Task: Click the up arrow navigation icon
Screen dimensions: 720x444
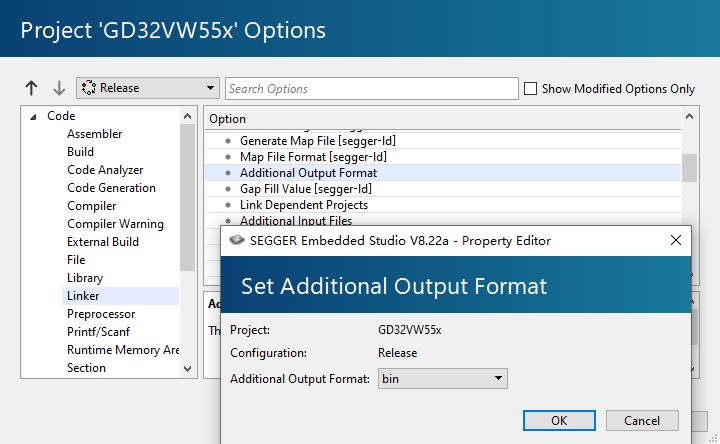Action: tap(31, 88)
